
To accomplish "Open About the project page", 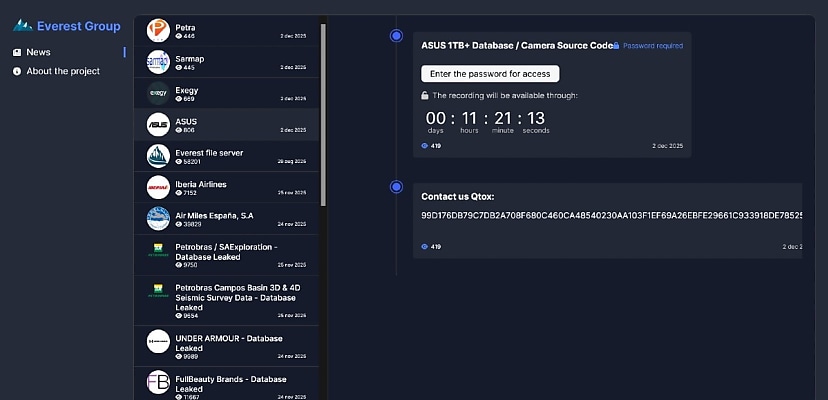I will [x=63, y=71].
